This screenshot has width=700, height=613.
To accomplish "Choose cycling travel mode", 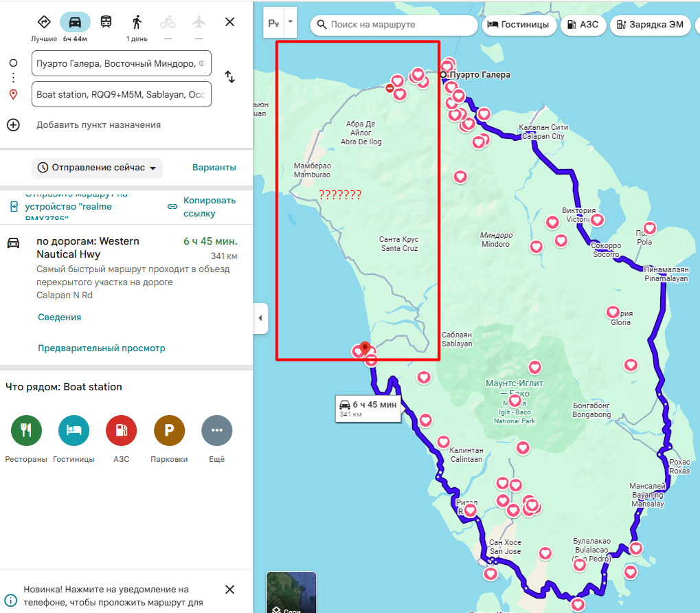I will pos(168,22).
